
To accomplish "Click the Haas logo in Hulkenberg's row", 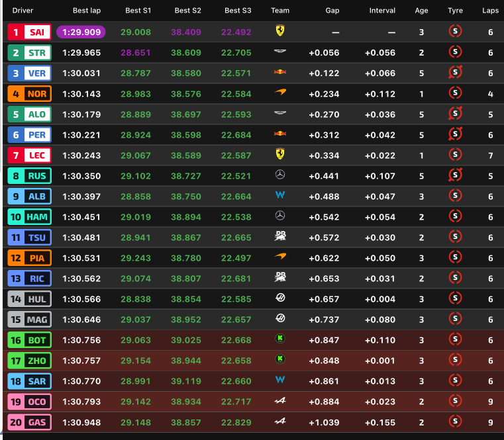I will pos(279,298).
